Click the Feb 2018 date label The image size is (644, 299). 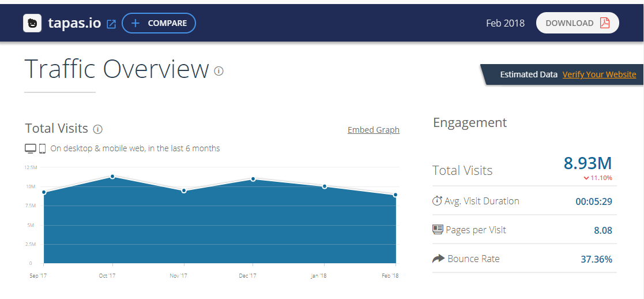tap(505, 23)
